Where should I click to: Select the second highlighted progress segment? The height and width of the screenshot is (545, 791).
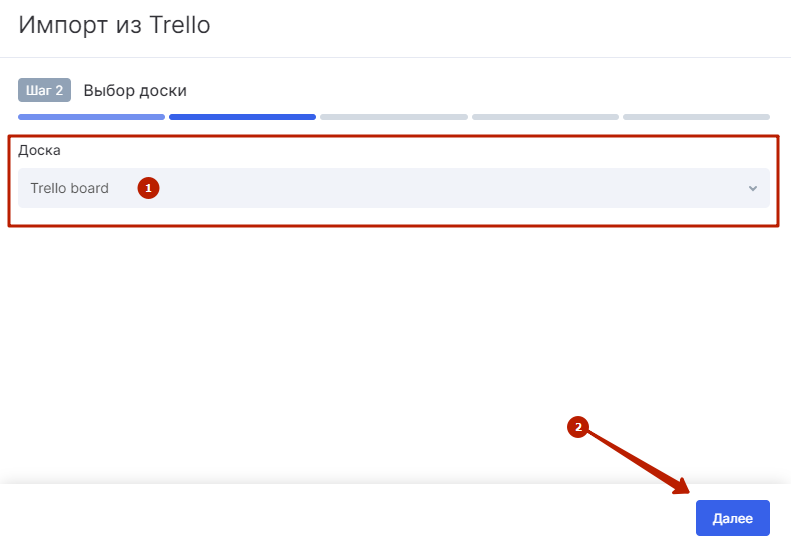[242, 117]
